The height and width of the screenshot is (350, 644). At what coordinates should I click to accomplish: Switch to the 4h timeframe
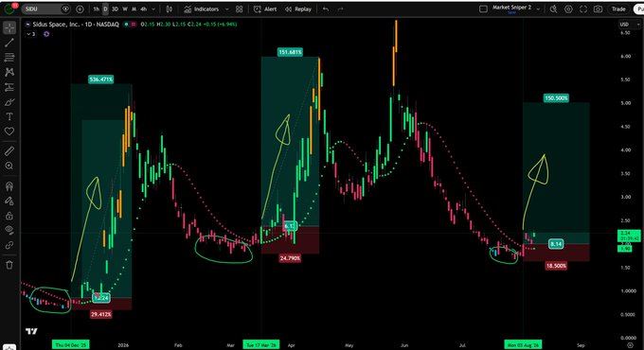point(143,9)
